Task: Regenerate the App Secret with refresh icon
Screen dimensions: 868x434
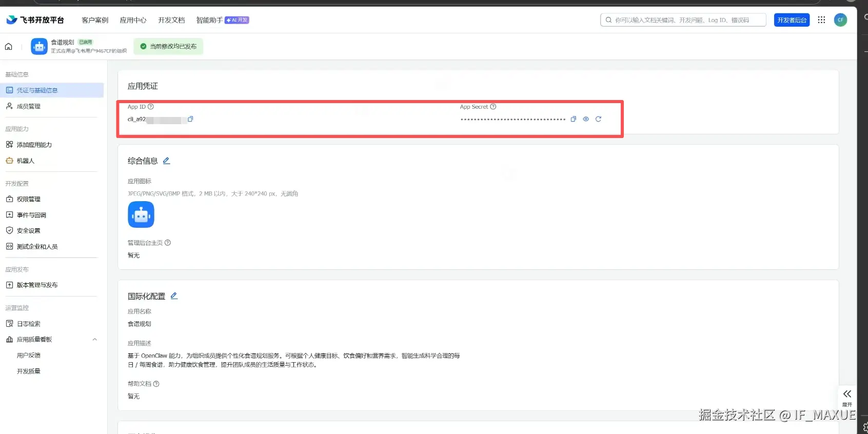Action: tap(598, 119)
